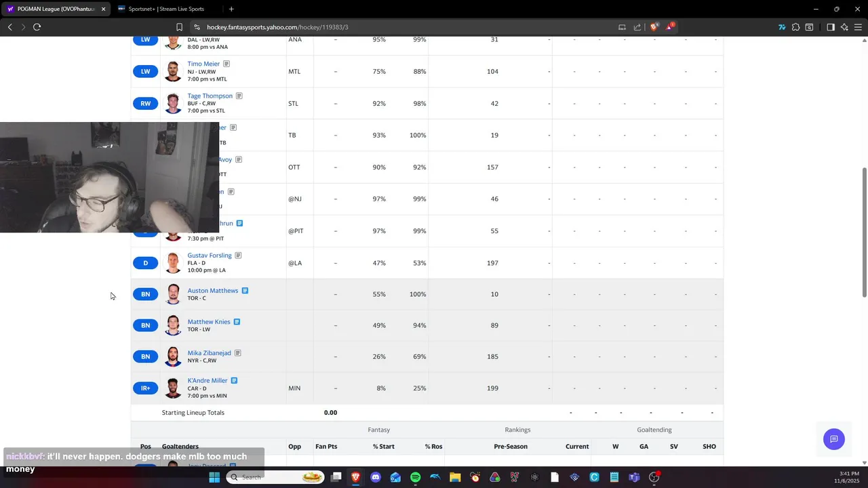
Task: Open Microsoft Teams from the taskbar
Action: click(x=634, y=477)
